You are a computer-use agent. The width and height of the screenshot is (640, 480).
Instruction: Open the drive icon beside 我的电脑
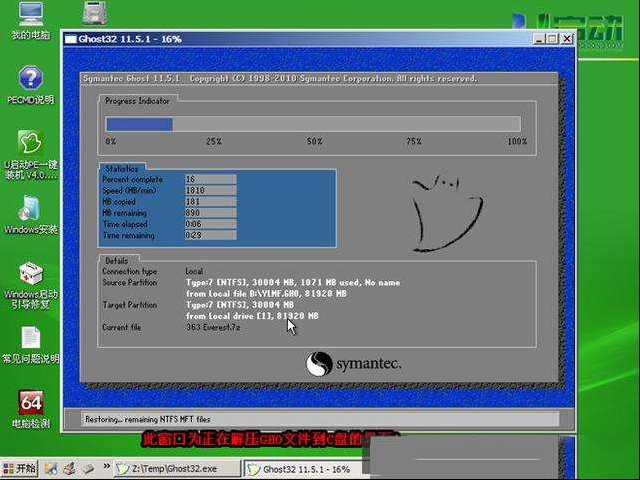[x=95, y=13]
